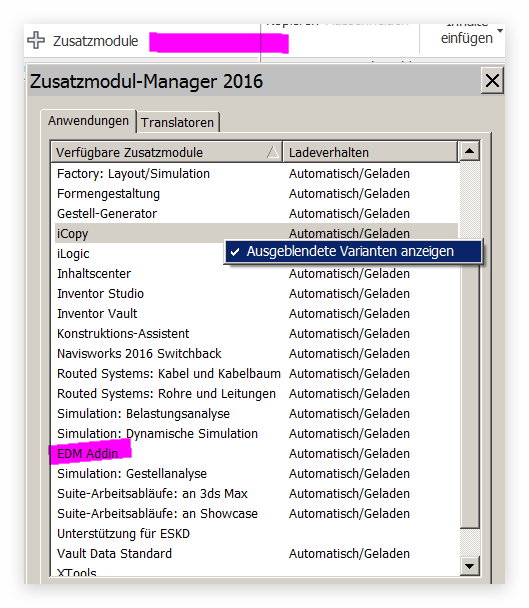The height and width of the screenshot is (608, 529).
Task: Select the Anwendungen tab
Action: 88,121
